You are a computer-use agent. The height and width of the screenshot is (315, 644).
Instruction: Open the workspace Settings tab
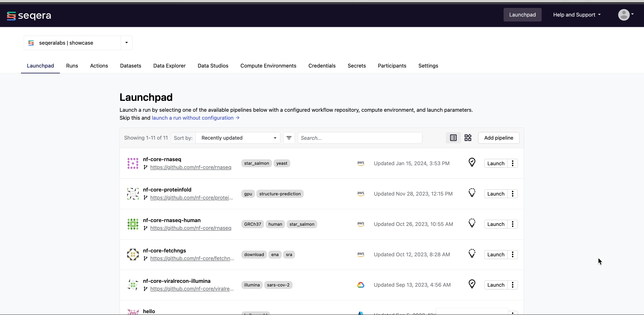[x=428, y=65]
